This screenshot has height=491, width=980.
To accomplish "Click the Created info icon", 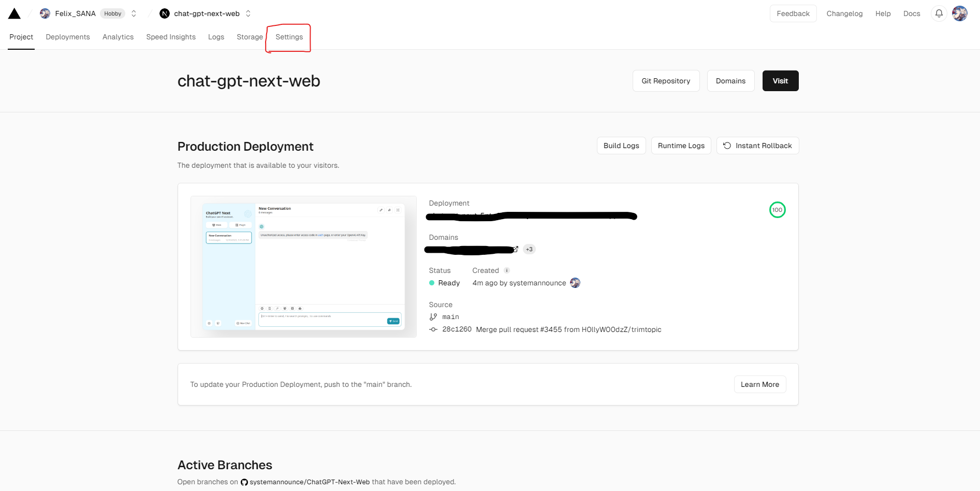I will pyautogui.click(x=507, y=270).
